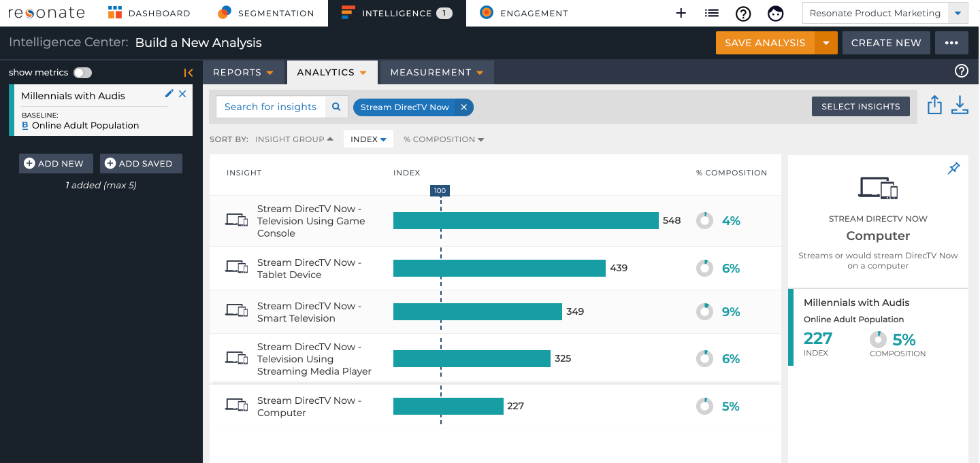980x463 pixels.
Task: Switch to the Segmentation tab
Action: pyautogui.click(x=265, y=13)
